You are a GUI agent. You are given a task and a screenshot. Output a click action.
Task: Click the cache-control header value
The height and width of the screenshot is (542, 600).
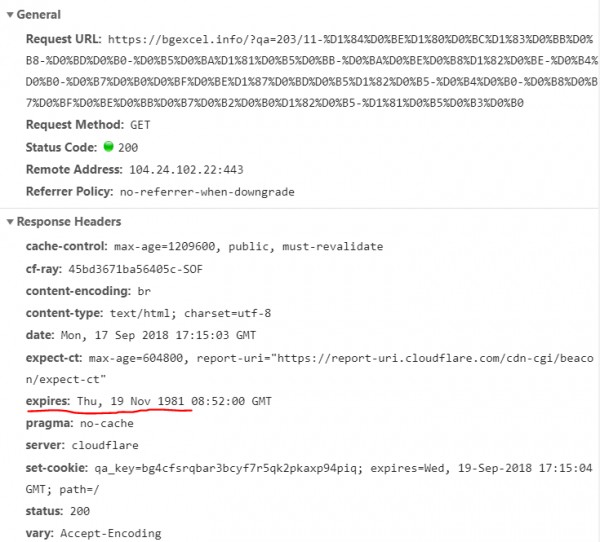(x=247, y=246)
